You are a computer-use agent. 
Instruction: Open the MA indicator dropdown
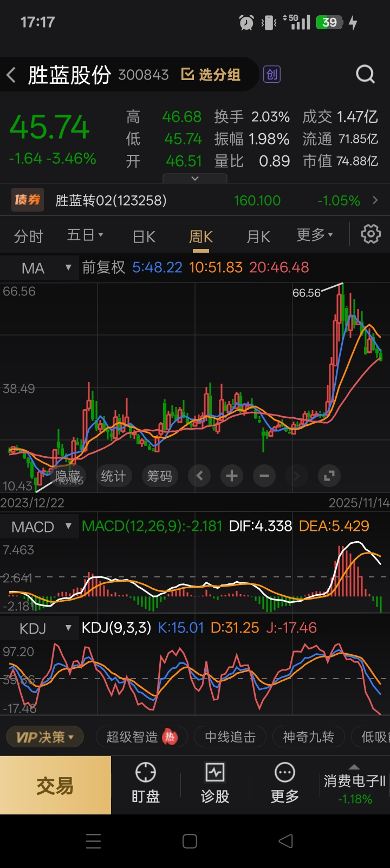tap(39, 267)
